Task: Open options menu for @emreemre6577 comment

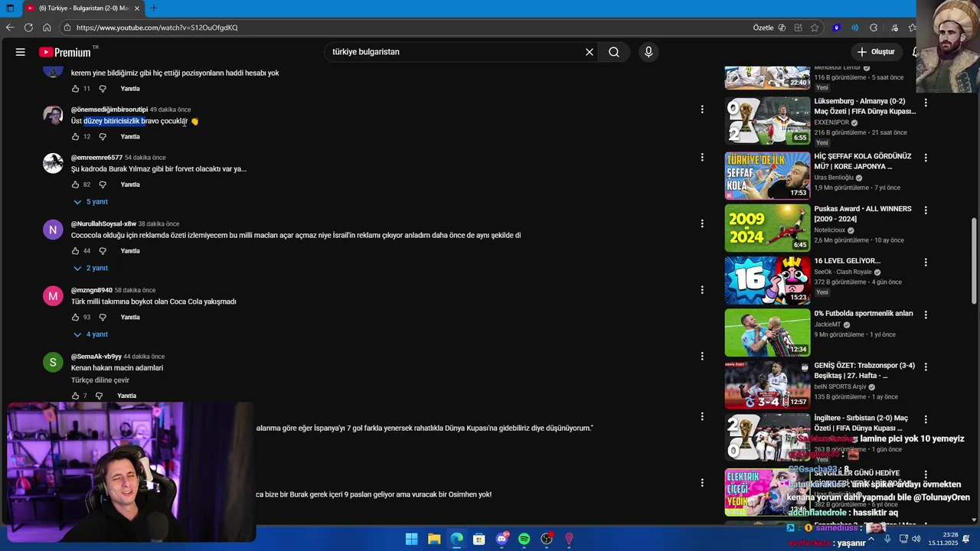Action: (702, 158)
